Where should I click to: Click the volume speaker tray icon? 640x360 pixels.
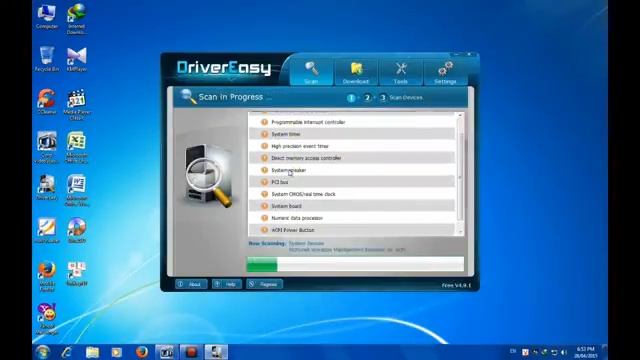point(564,352)
